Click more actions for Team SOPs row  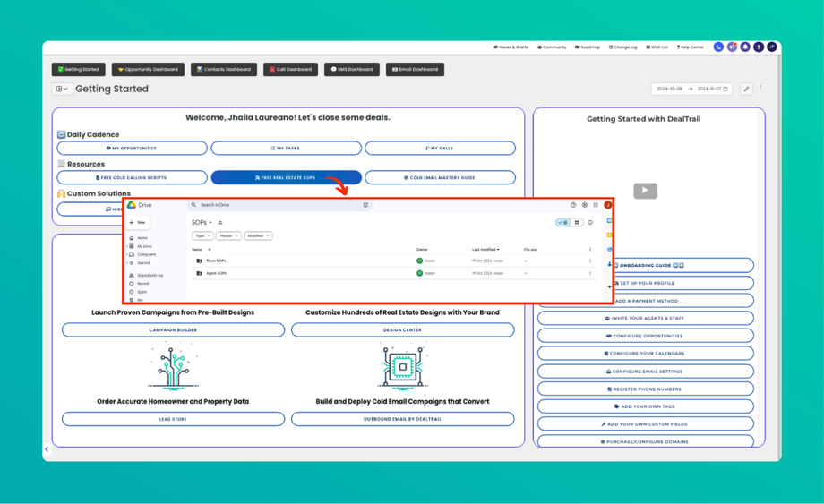point(590,261)
